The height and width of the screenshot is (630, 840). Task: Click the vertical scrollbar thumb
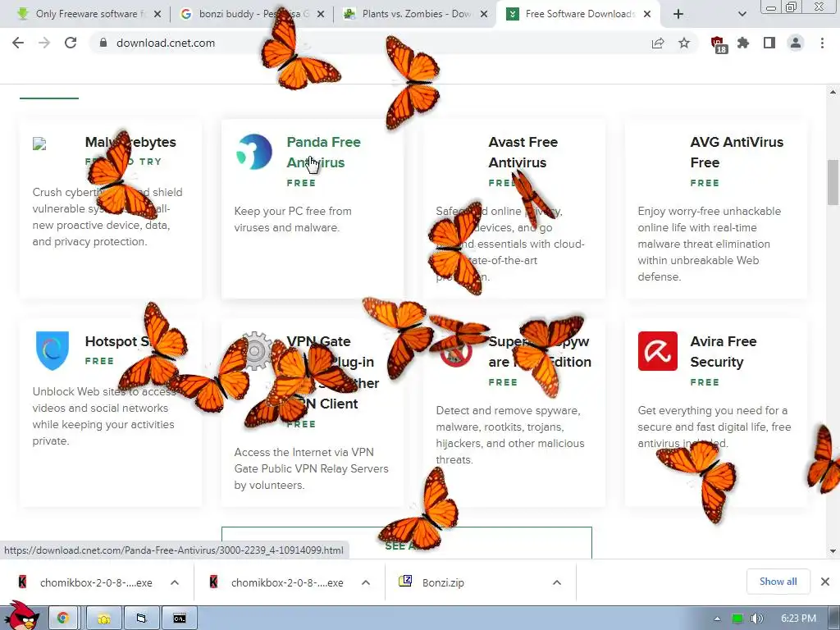833,182
